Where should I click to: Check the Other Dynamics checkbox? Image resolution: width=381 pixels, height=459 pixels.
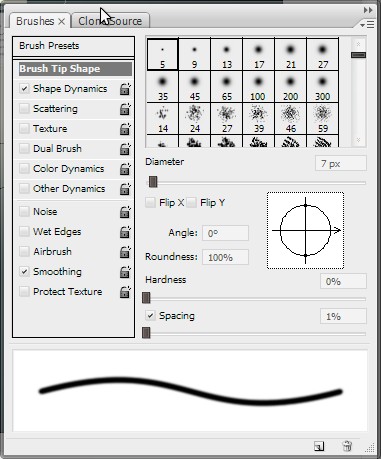(24, 189)
